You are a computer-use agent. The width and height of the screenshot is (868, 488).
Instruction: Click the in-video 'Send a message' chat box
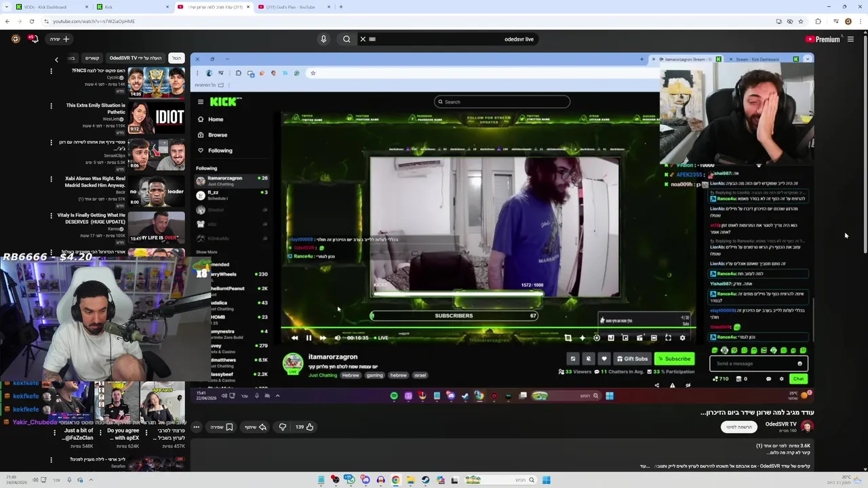(x=757, y=363)
